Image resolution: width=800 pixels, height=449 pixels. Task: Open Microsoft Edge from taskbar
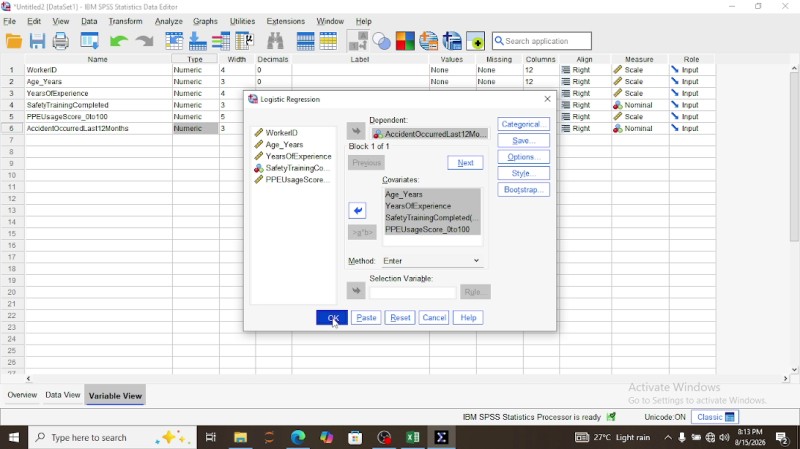pyautogui.click(x=298, y=437)
